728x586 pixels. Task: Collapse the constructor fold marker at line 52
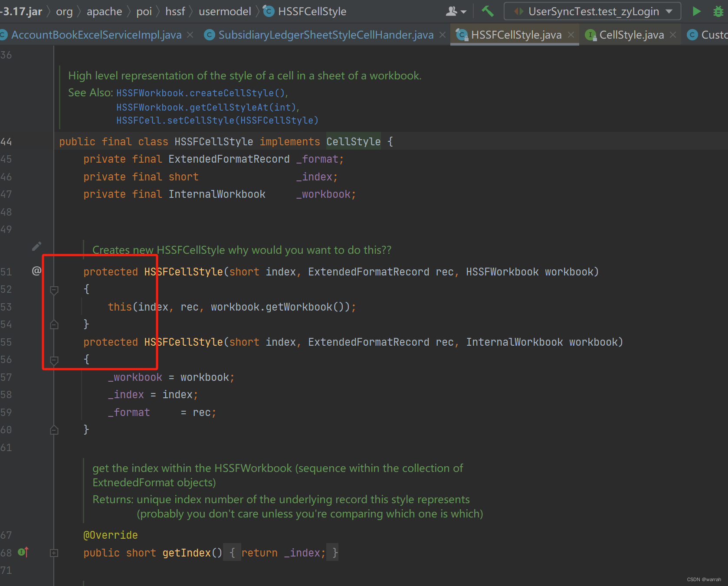54,290
